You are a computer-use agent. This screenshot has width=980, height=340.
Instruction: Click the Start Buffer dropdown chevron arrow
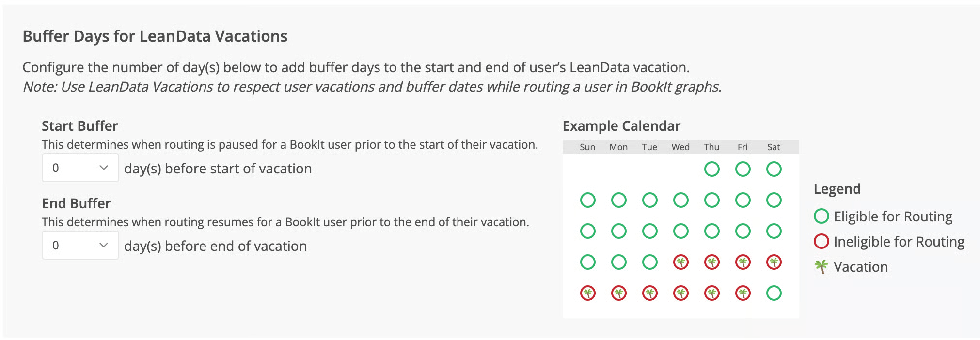(103, 168)
